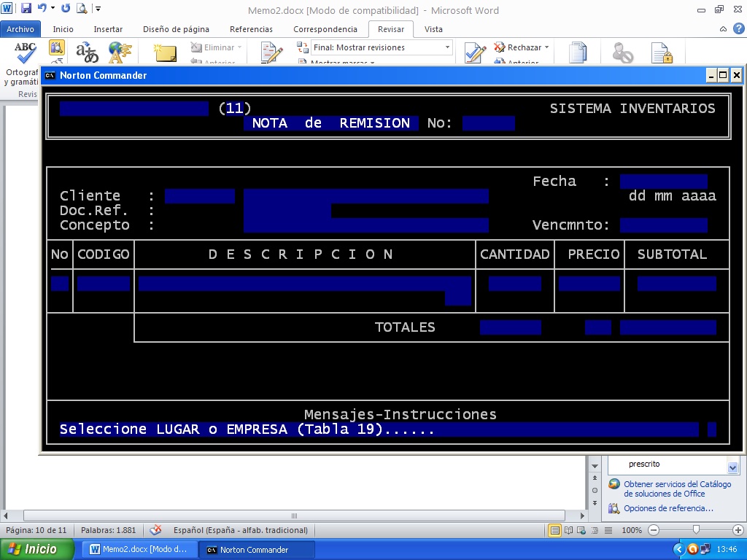The height and width of the screenshot is (560, 747).
Task: Switch to Web Layout view
Action: pyautogui.click(x=581, y=530)
